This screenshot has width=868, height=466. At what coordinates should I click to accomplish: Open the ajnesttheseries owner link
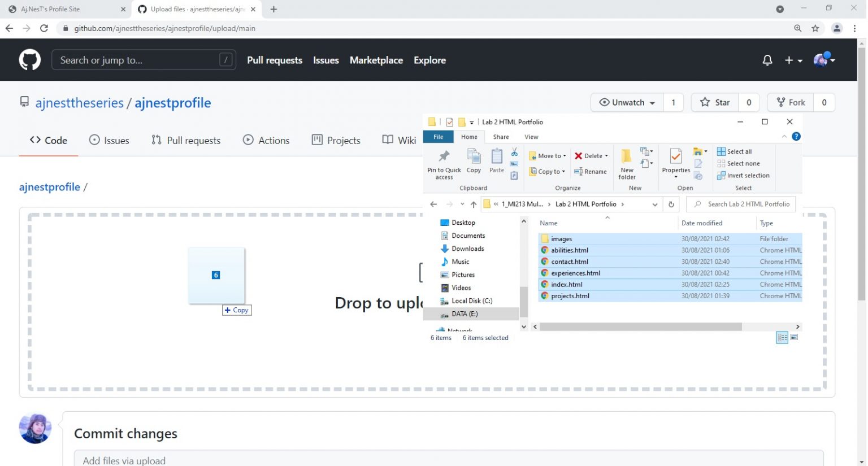tap(79, 103)
